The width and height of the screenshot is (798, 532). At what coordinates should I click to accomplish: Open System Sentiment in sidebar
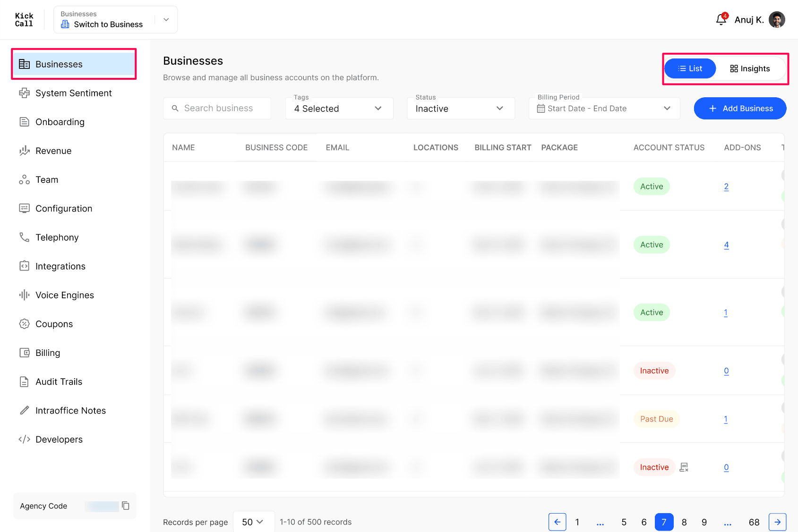74,93
